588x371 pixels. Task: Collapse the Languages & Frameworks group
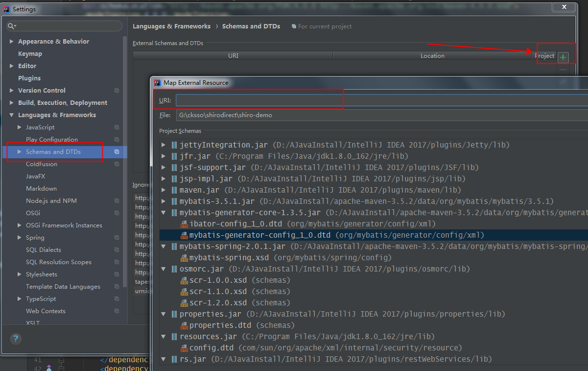(x=11, y=115)
